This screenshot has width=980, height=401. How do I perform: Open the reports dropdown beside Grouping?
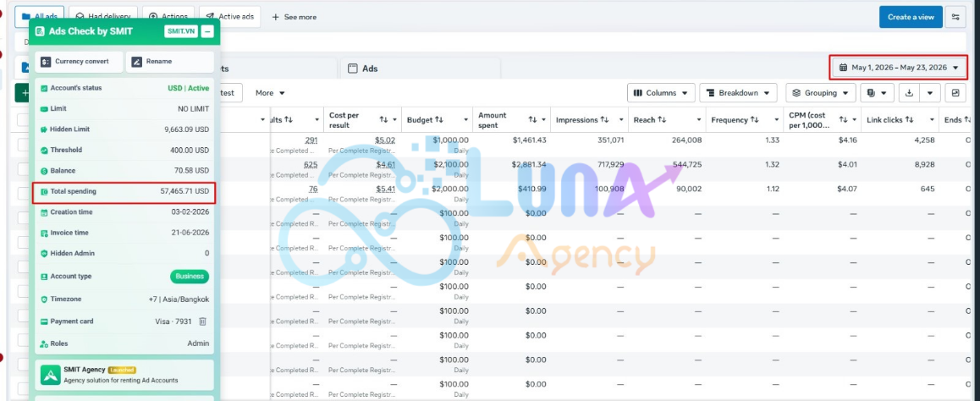pyautogui.click(x=877, y=93)
